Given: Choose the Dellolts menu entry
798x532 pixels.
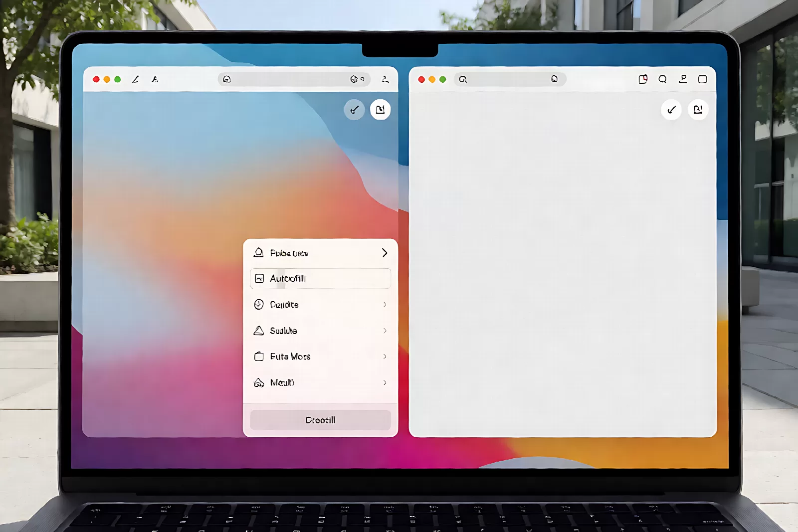Looking at the screenshot, I should 320,305.
